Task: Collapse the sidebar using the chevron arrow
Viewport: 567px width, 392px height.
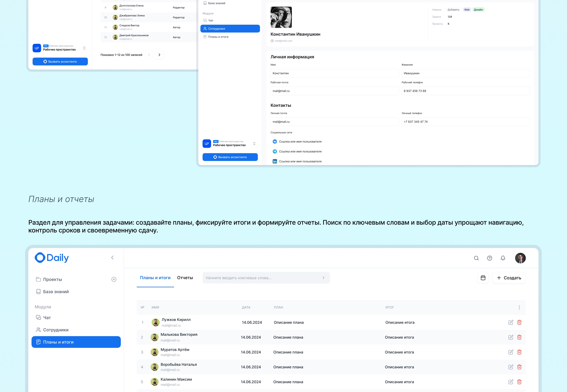Action: pyautogui.click(x=113, y=257)
